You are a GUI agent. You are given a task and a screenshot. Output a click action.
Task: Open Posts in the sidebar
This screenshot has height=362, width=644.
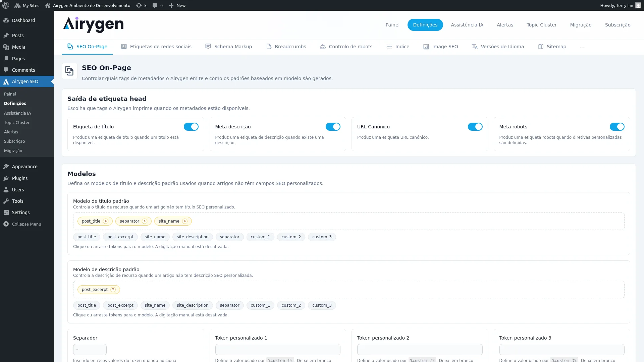tap(27, 36)
